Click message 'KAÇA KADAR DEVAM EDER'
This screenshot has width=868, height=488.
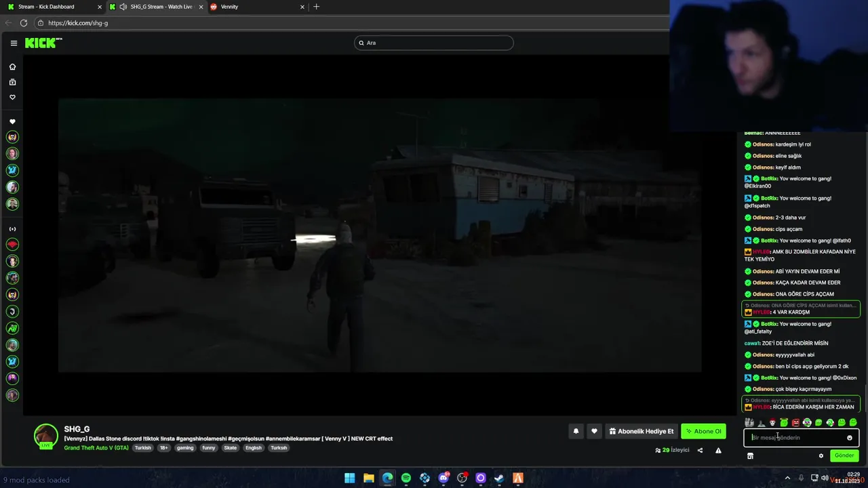[x=808, y=283]
